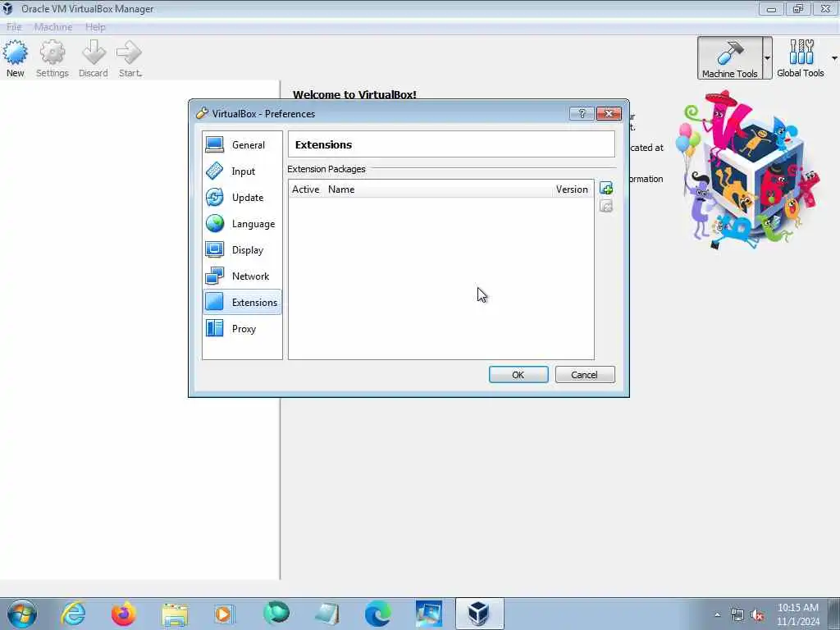Click the Name column header
The image size is (840, 630).
pos(341,189)
